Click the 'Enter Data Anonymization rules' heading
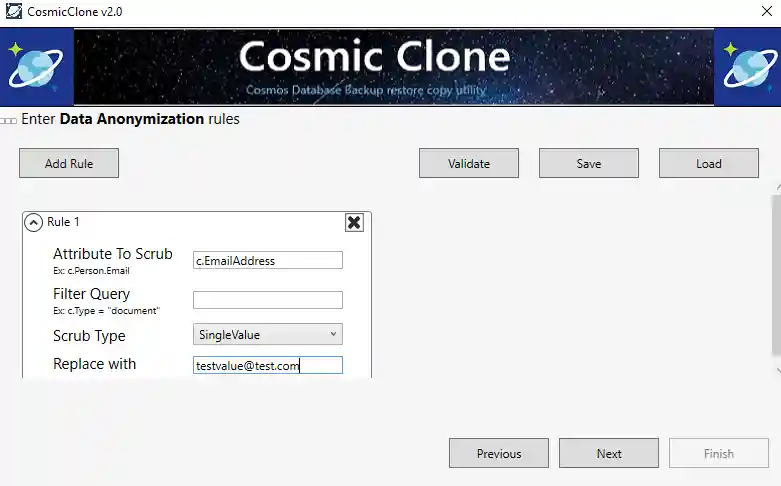 click(130, 119)
